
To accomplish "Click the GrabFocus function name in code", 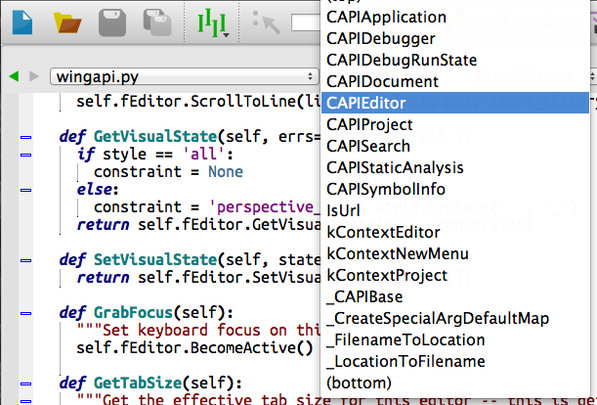I will 133,313.
